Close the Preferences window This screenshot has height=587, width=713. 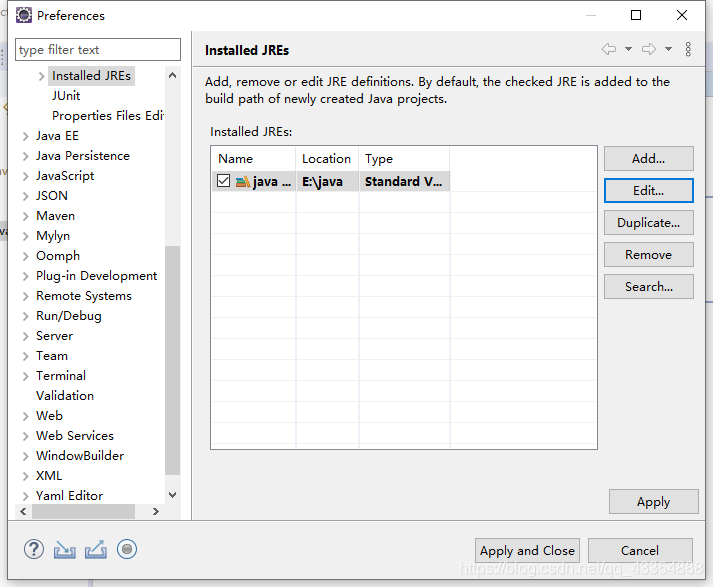point(682,15)
